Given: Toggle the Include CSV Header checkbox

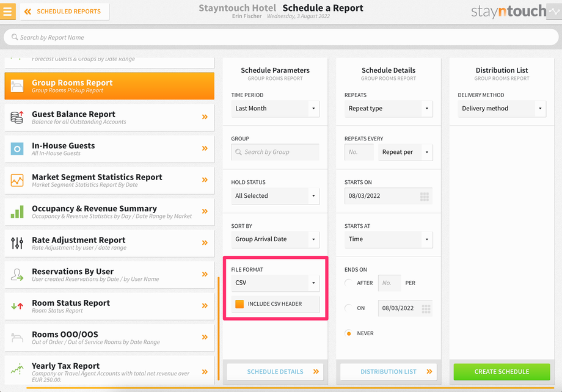Looking at the screenshot, I should tap(239, 304).
